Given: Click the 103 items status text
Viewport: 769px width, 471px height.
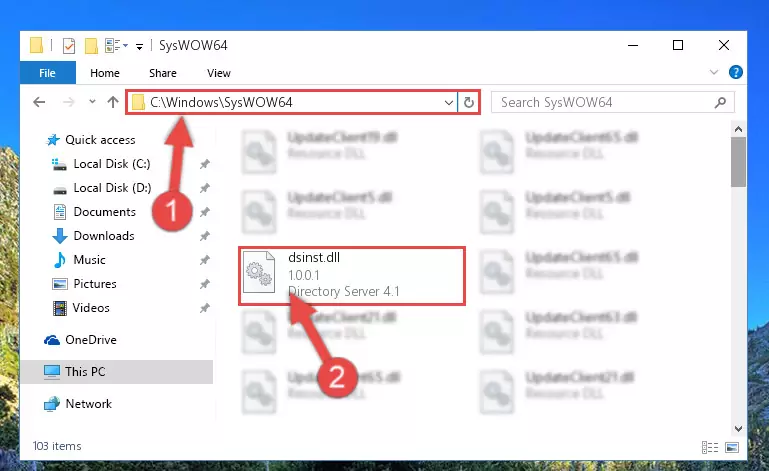Looking at the screenshot, I should (57, 446).
